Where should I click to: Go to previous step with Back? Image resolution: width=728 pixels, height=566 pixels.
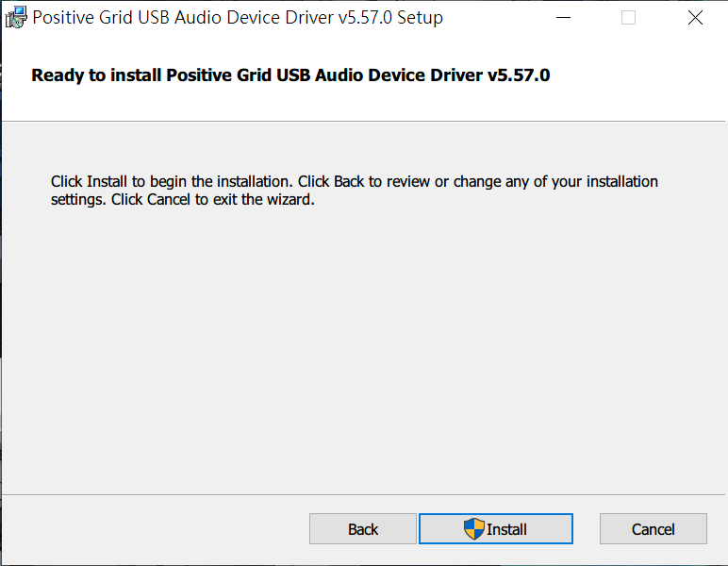363,529
